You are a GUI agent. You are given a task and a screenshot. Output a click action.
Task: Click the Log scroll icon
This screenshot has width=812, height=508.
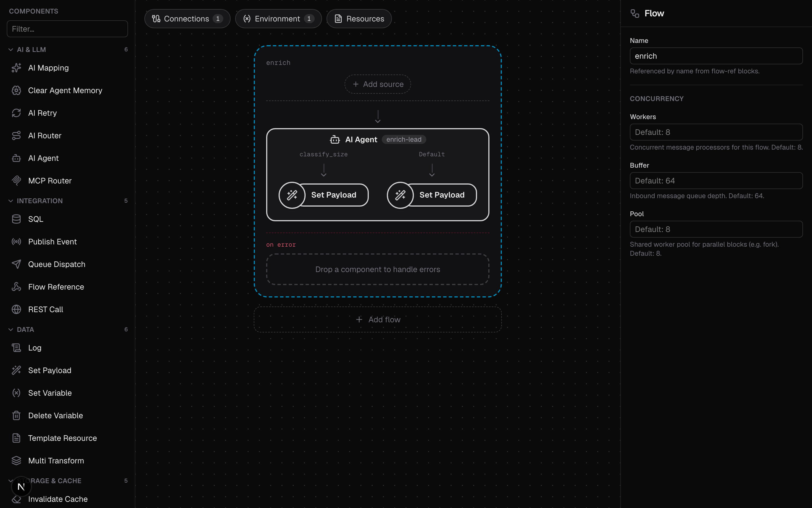(x=16, y=348)
